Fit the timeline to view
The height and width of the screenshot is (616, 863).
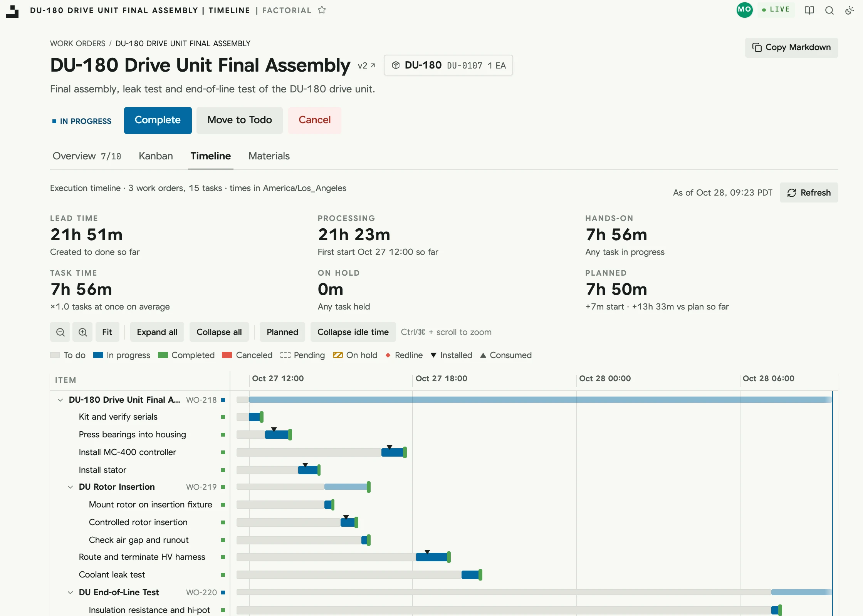click(107, 332)
